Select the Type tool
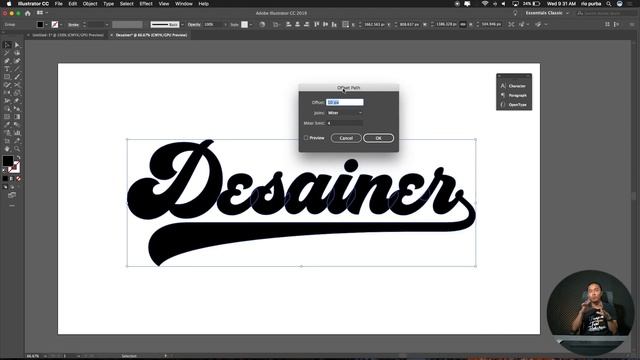The height and width of the screenshot is (360, 640). (x=7, y=69)
